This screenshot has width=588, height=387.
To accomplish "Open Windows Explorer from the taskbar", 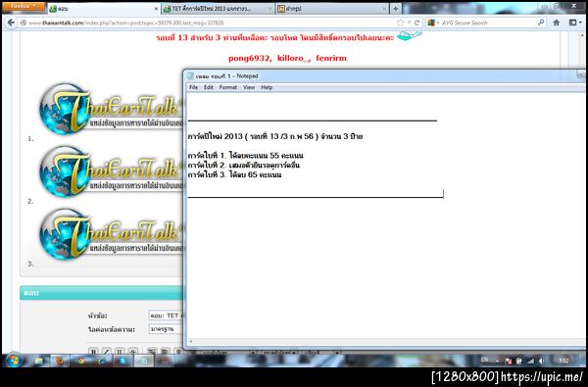I will [x=39, y=361].
